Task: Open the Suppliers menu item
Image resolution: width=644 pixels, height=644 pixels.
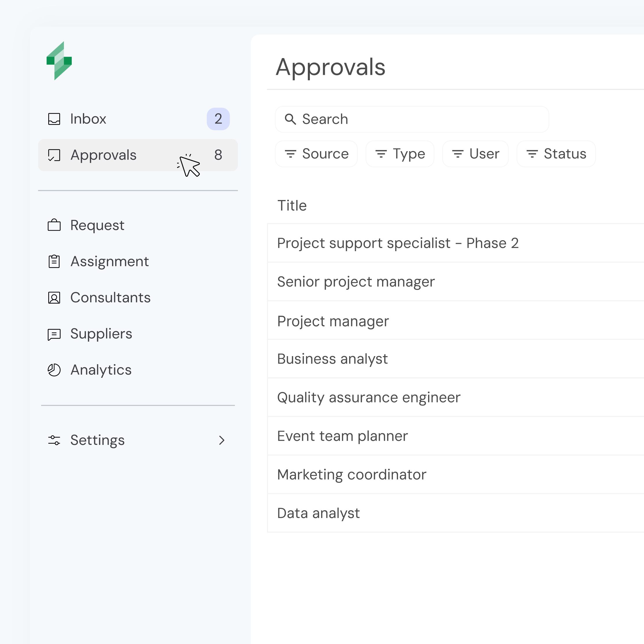Action: tap(101, 334)
